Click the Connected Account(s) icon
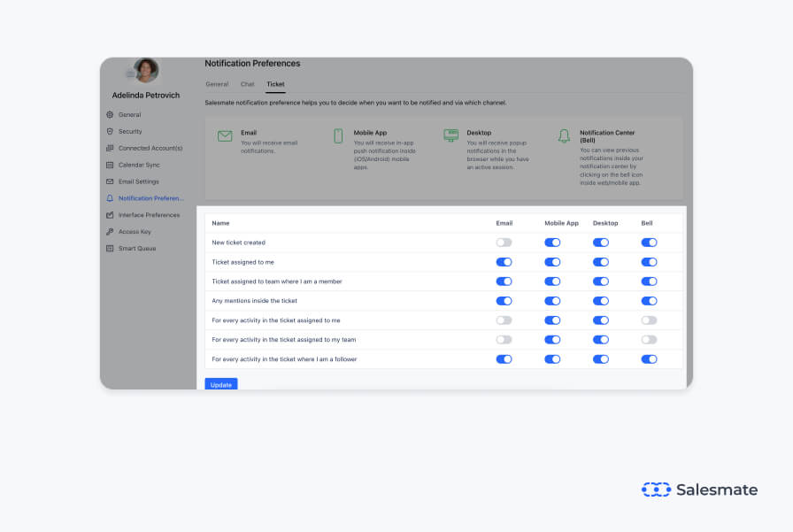This screenshot has height=532, width=793. (110, 149)
